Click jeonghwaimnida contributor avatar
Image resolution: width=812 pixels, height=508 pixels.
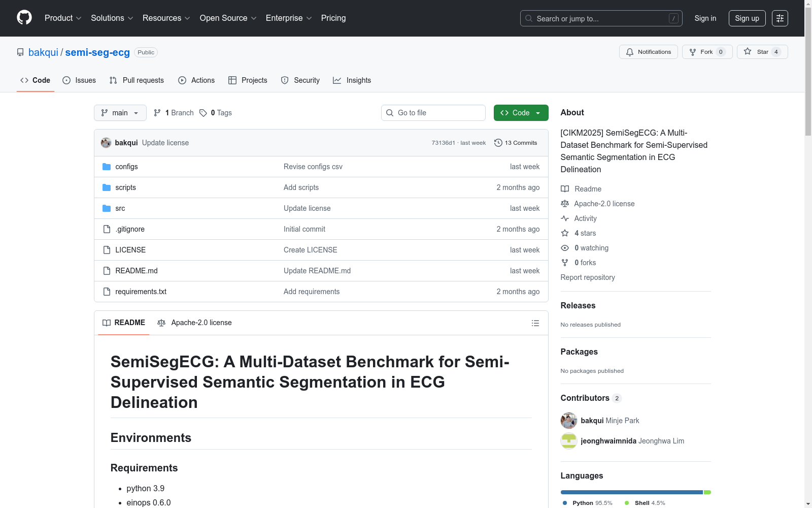(x=569, y=441)
